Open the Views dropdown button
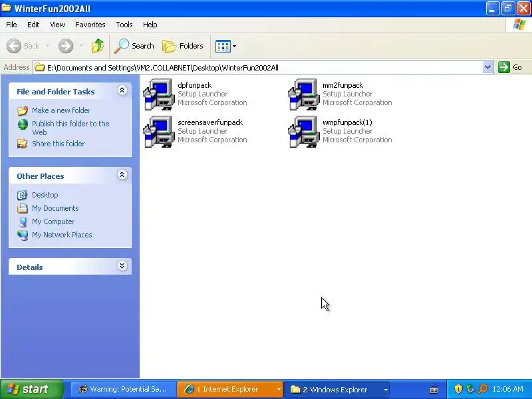Image resolution: width=532 pixels, height=399 pixels. point(225,46)
